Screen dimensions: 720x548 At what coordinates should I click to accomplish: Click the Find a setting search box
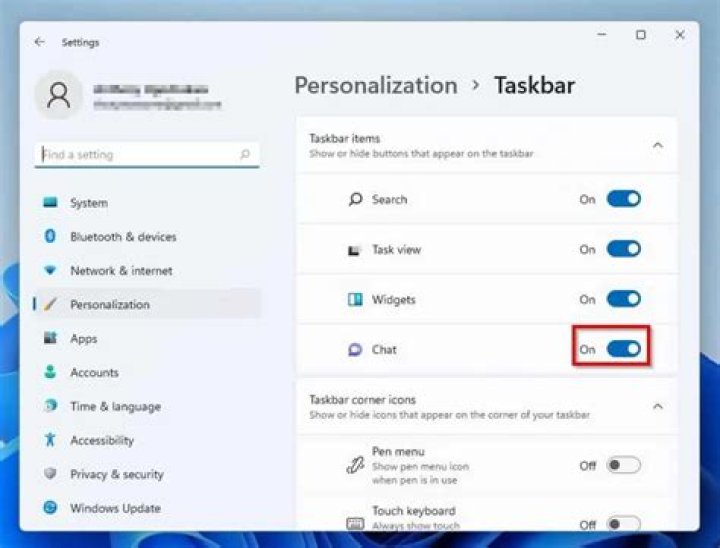point(147,154)
